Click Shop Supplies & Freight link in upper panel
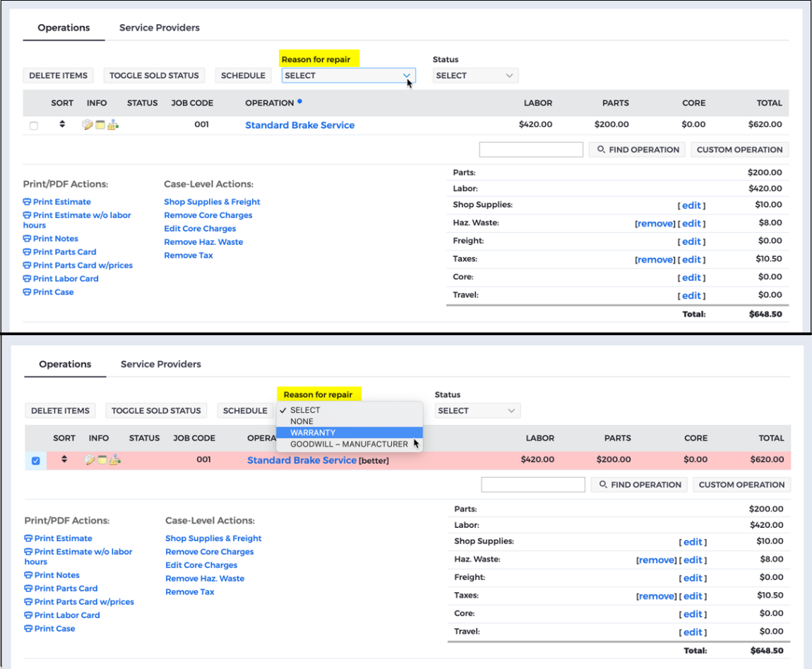 212,202
